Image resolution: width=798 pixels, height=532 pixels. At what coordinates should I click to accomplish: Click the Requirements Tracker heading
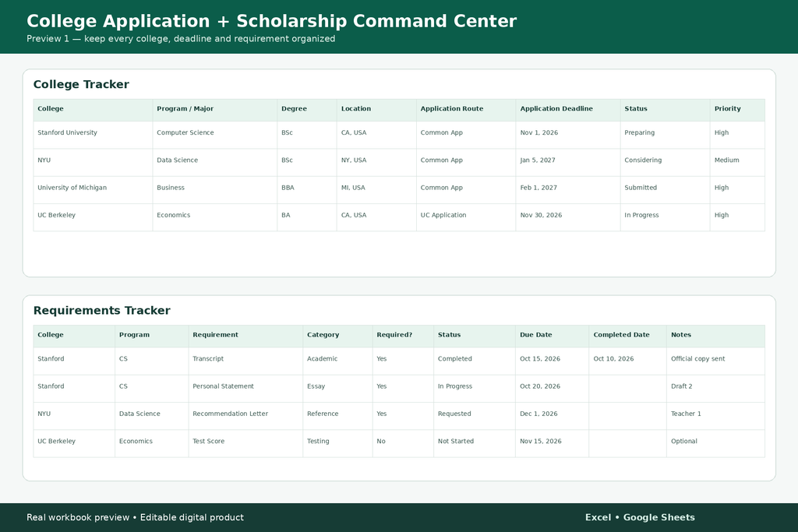[x=102, y=310]
